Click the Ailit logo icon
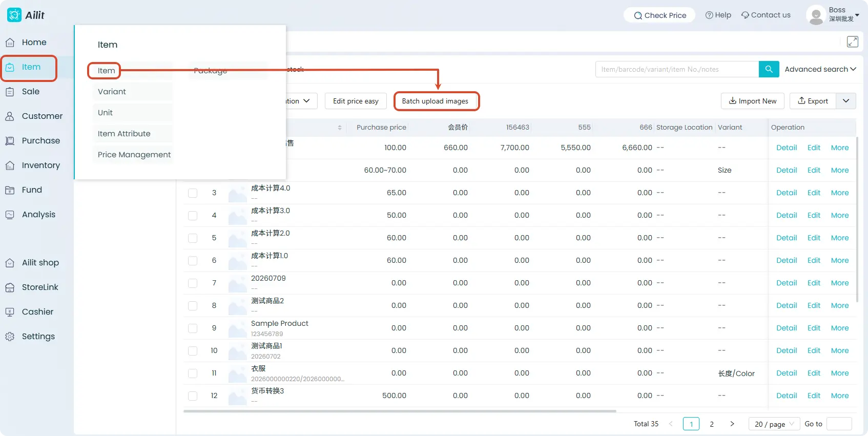This screenshot has height=436, width=868. pos(14,15)
